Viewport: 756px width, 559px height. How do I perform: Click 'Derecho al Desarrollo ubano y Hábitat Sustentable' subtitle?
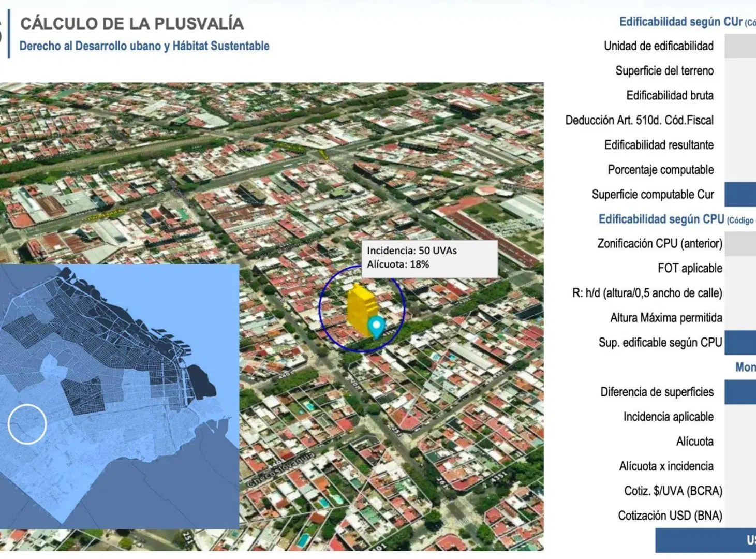coord(144,46)
